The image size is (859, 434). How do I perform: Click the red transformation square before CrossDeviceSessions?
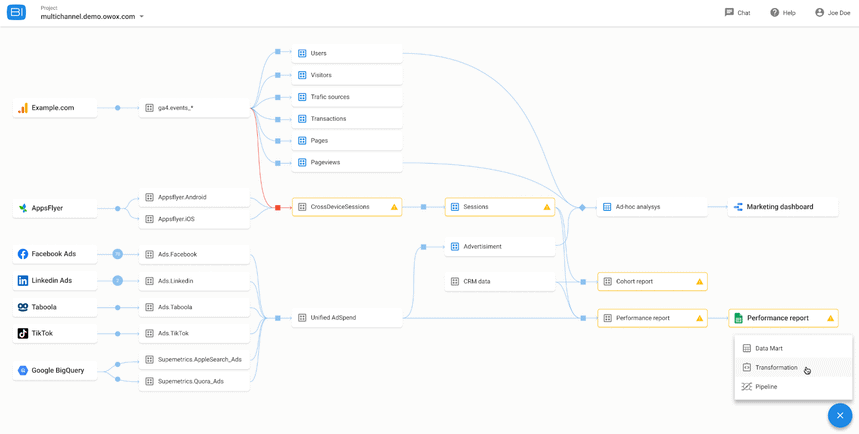(x=278, y=207)
